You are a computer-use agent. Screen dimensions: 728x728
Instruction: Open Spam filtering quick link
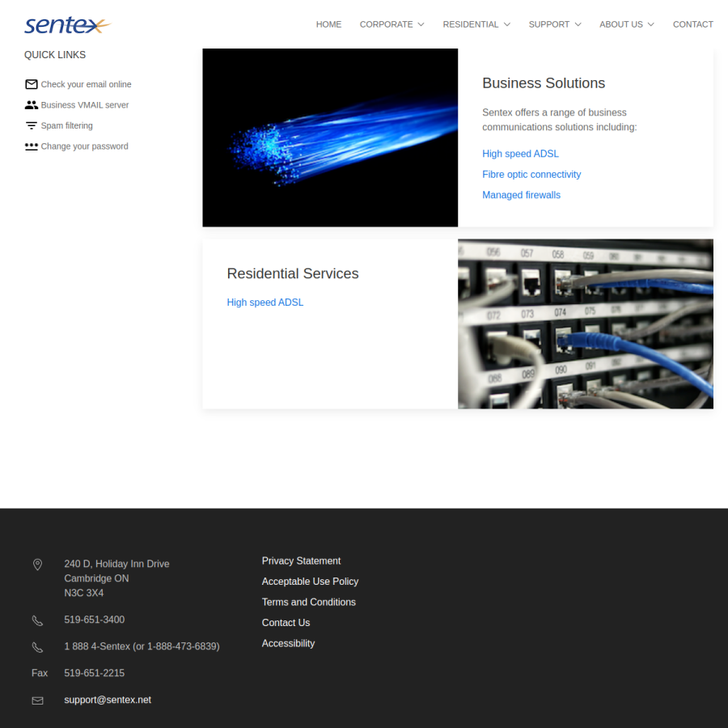[x=67, y=125]
